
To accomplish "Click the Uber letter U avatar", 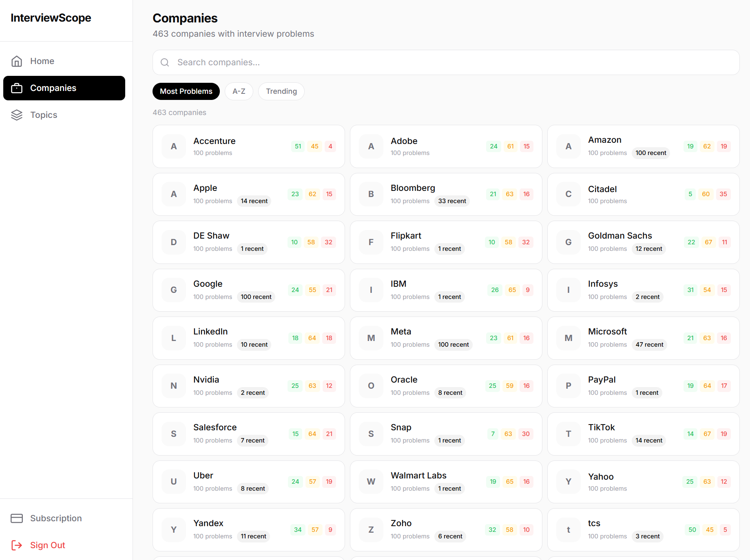I will coord(174,482).
